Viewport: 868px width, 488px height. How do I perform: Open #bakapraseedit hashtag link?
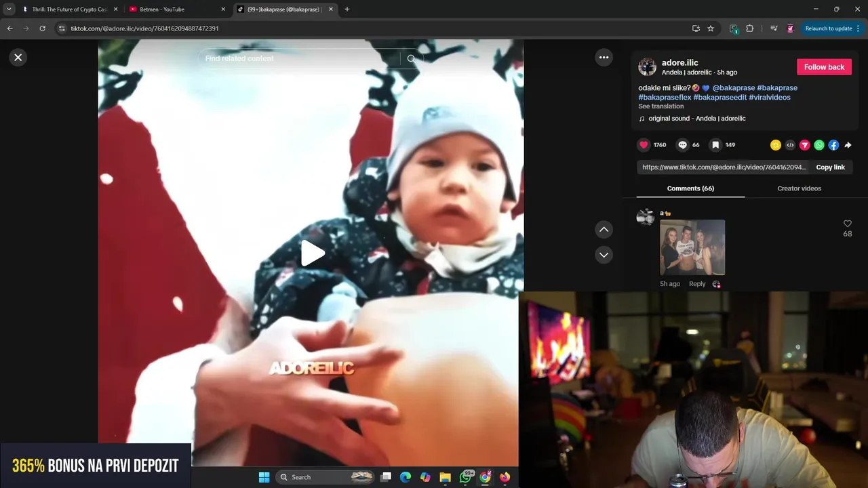point(719,98)
